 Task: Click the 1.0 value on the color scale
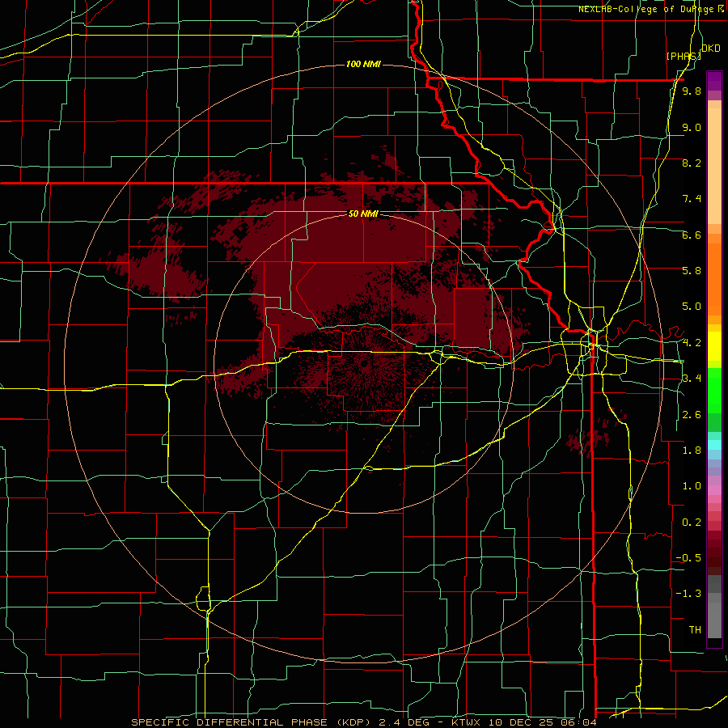click(692, 486)
